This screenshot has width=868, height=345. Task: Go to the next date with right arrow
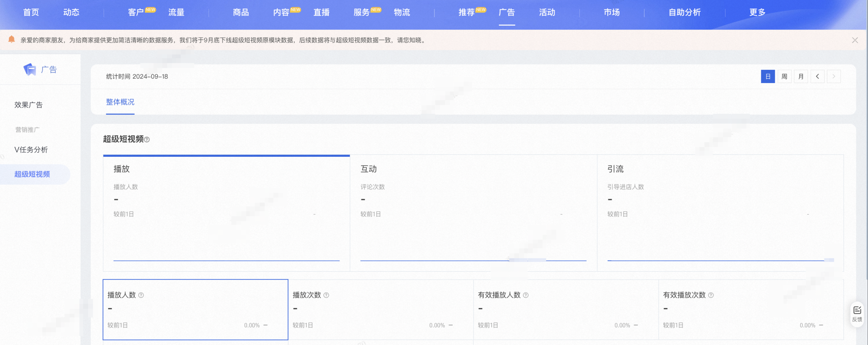click(x=834, y=77)
